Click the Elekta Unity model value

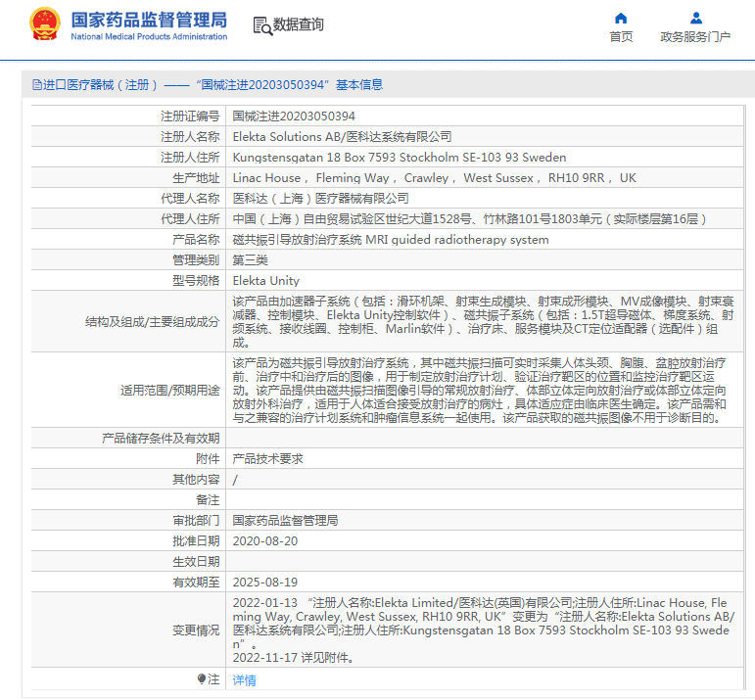tap(265, 281)
